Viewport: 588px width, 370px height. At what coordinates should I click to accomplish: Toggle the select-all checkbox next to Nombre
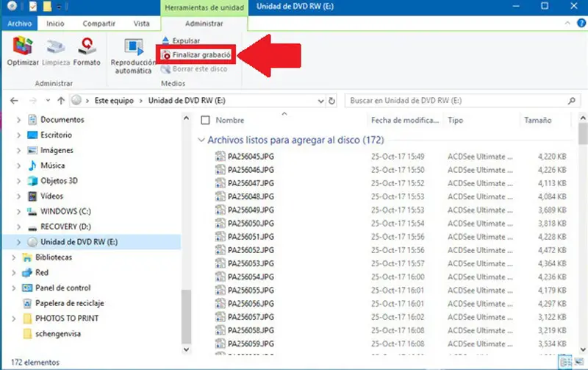pos(205,120)
